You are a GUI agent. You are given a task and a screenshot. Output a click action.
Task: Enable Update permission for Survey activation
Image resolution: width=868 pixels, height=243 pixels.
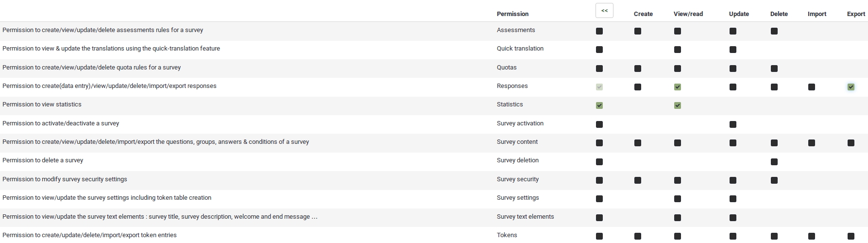pyautogui.click(x=733, y=124)
